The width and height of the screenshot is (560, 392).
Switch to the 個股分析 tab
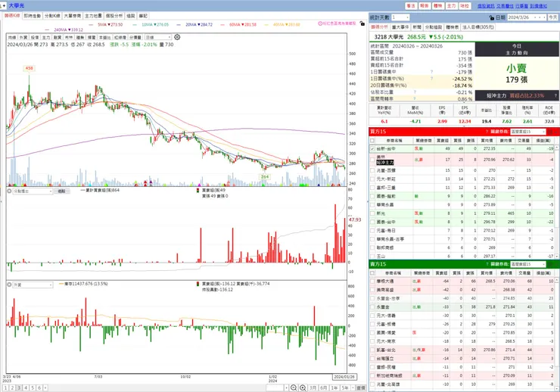coord(114,16)
